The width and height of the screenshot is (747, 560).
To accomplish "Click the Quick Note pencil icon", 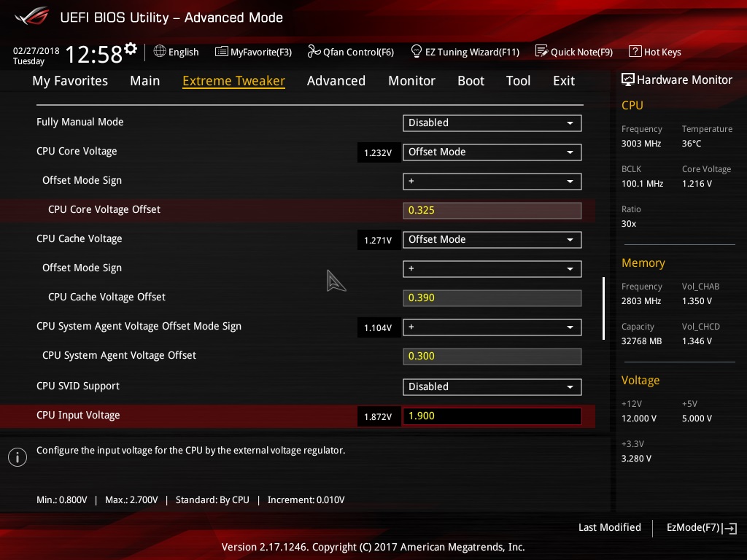I will (542, 51).
